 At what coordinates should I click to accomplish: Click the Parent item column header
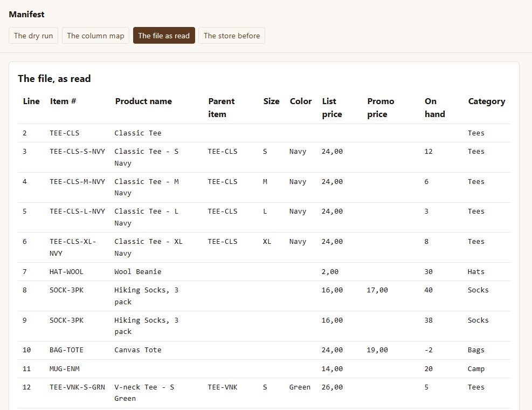221,108
